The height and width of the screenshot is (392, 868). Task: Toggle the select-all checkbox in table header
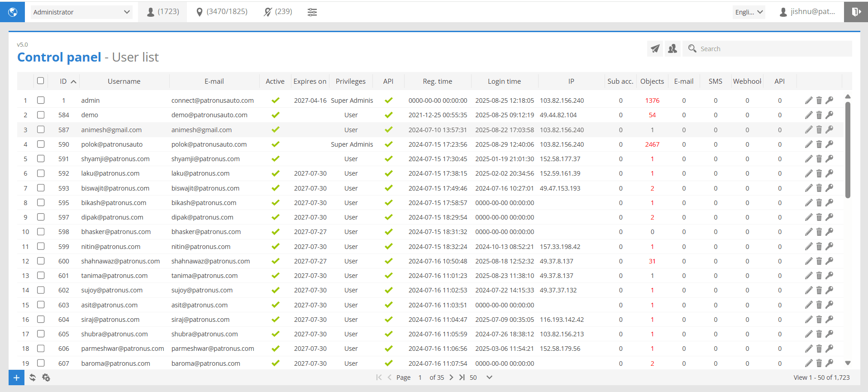[41, 81]
